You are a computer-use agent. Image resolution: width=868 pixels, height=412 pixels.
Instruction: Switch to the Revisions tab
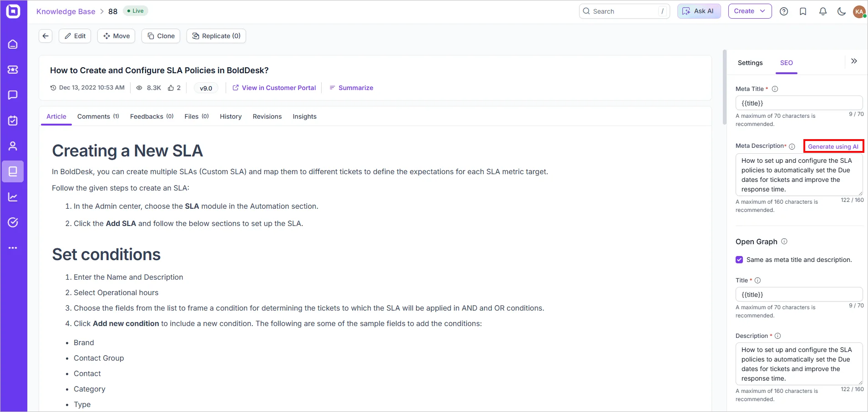[x=267, y=116]
